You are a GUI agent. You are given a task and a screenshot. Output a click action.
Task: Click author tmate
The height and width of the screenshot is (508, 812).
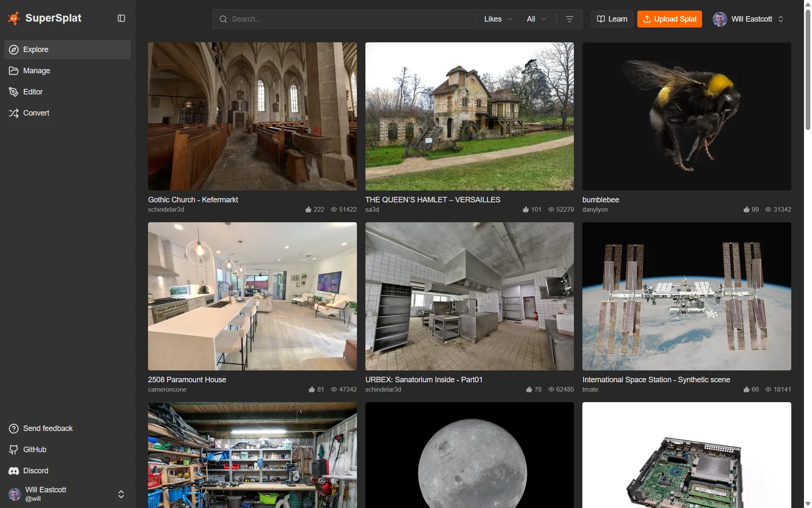click(x=590, y=389)
